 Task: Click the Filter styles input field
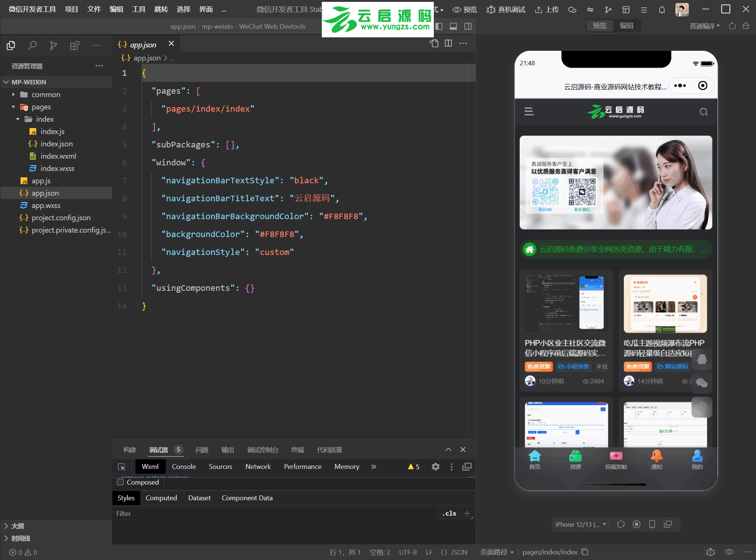click(274, 513)
